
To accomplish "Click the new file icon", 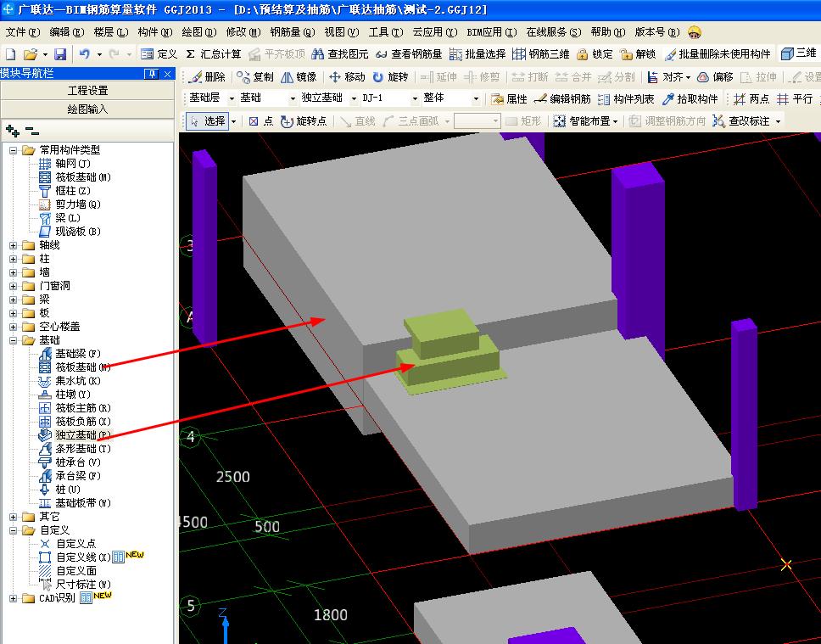I will 11,54.
